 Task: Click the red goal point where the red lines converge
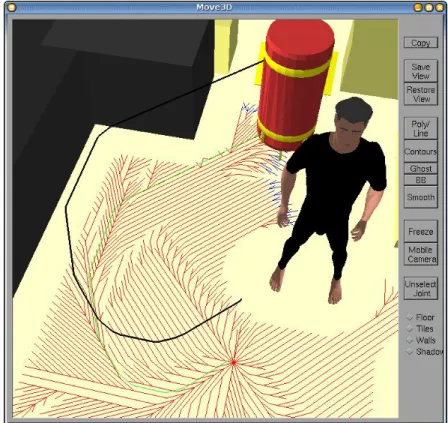click(233, 362)
